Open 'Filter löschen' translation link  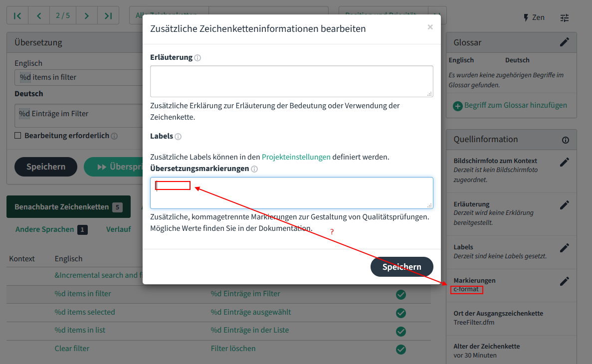233,348
